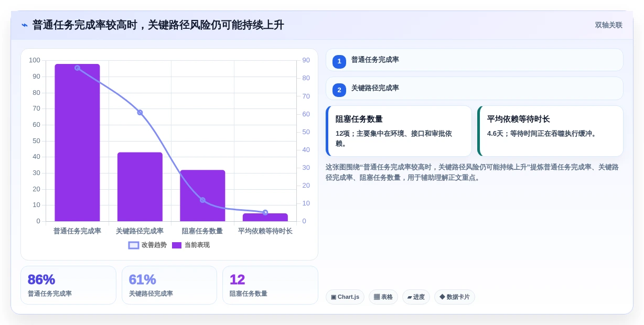Click the text 4.6天；等待时间正在吞噬执行缓冲

click(x=542, y=134)
